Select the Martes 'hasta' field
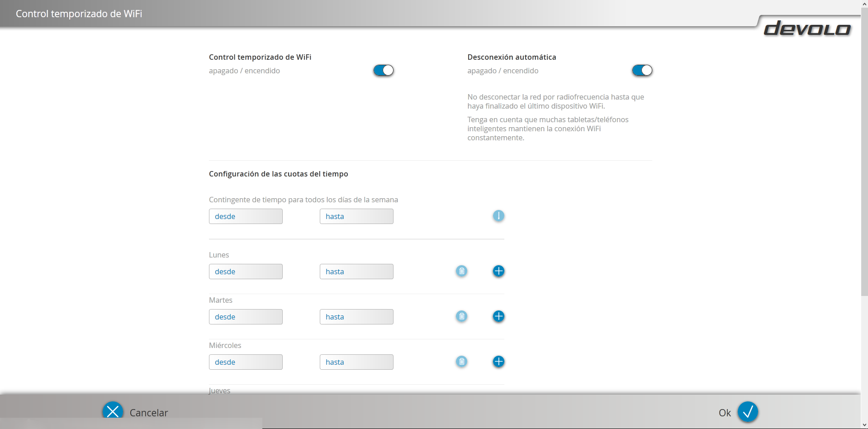The image size is (868, 429). pos(356,317)
